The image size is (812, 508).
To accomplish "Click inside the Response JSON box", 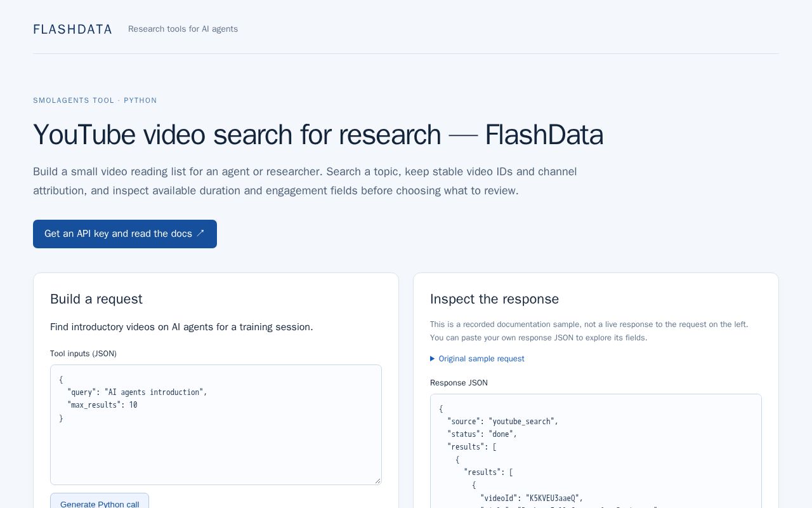I will [596, 451].
